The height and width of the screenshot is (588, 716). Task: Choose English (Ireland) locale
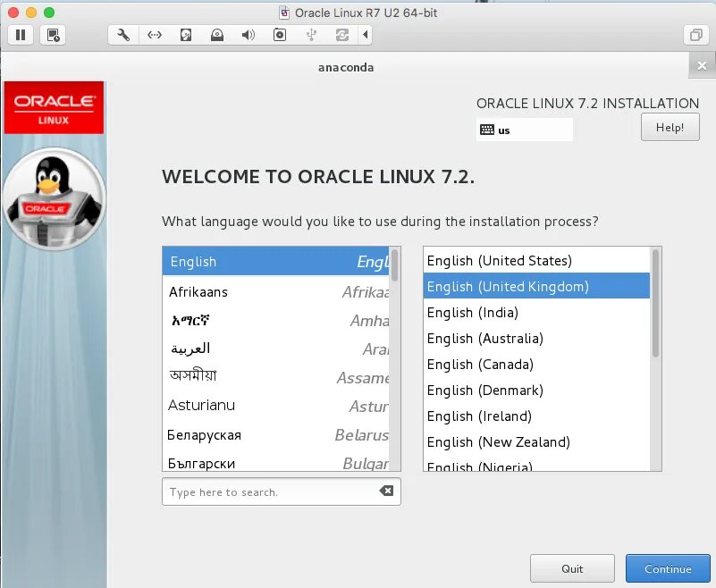pyautogui.click(x=536, y=416)
